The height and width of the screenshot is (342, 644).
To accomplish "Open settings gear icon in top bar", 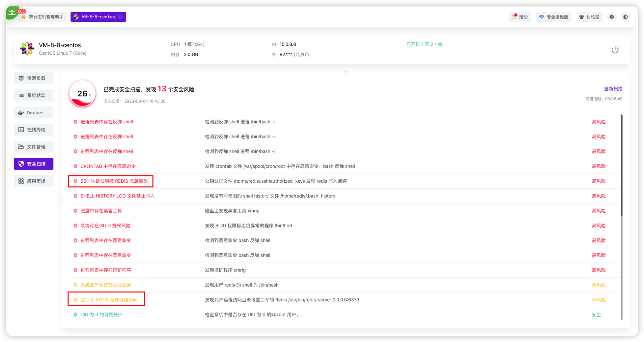I will [611, 17].
